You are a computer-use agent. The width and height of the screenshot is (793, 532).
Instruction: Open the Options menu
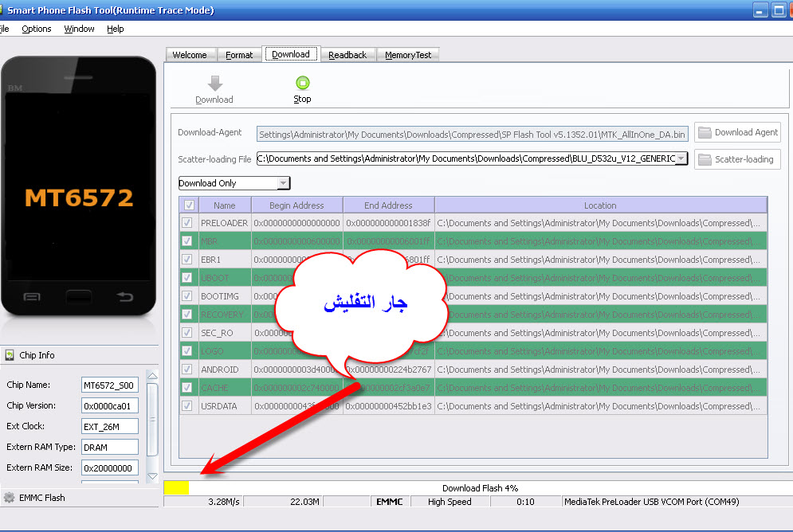(x=37, y=29)
